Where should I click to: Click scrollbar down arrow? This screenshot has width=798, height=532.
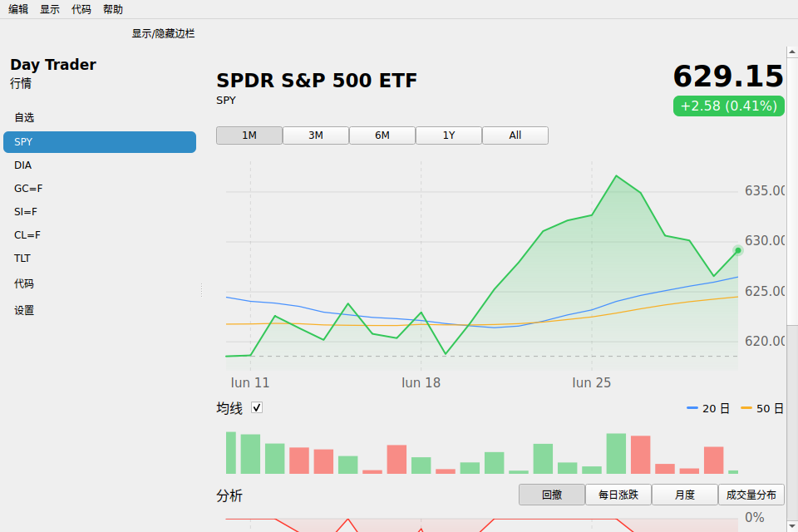pyautogui.click(x=792, y=526)
